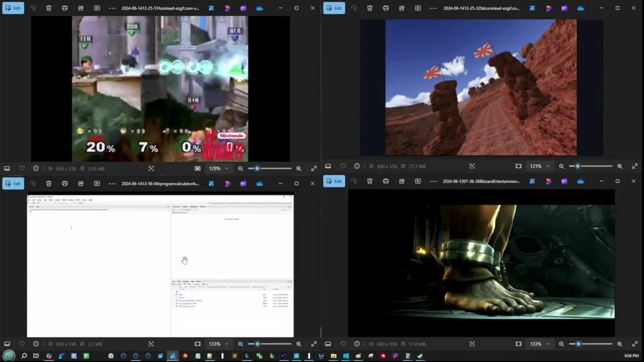
Task: Start slideshow in BlizzardEntertainment window
Action: click(x=418, y=181)
